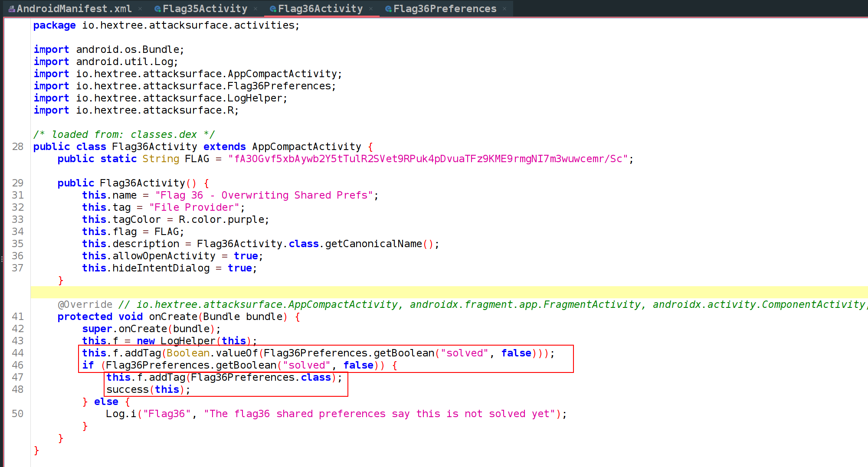This screenshot has height=467, width=868.
Task: Click the else keyword
Action: pos(106,402)
